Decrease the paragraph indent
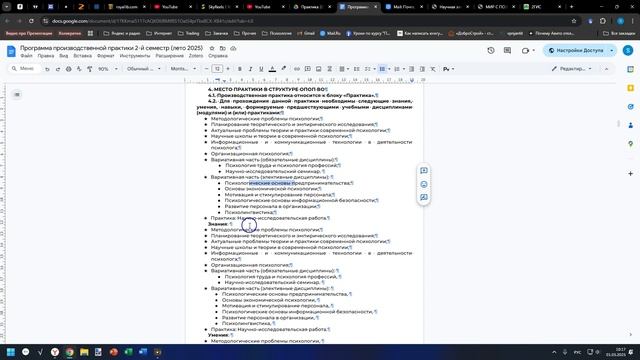 (x=411, y=69)
